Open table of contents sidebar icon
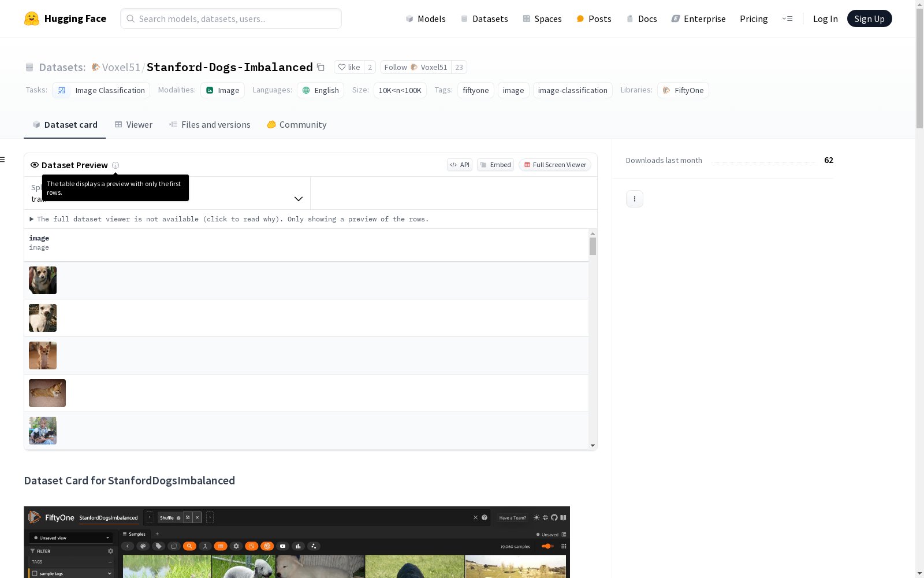Image resolution: width=924 pixels, height=578 pixels. click(3, 160)
